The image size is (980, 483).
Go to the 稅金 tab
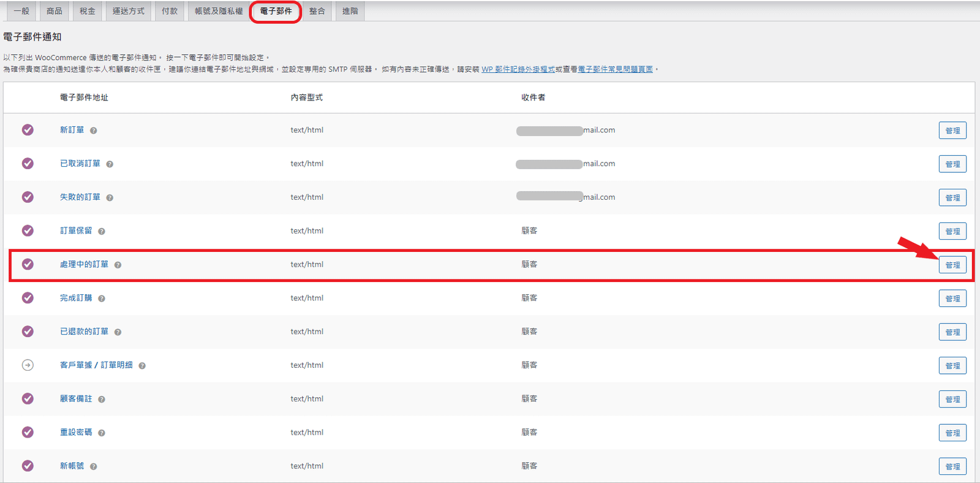(x=88, y=11)
